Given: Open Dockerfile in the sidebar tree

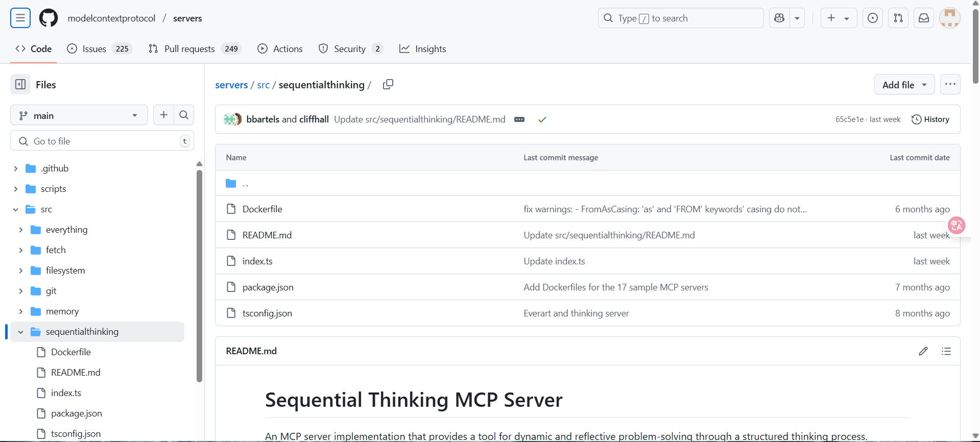Looking at the screenshot, I should pyautogui.click(x=70, y=352).
